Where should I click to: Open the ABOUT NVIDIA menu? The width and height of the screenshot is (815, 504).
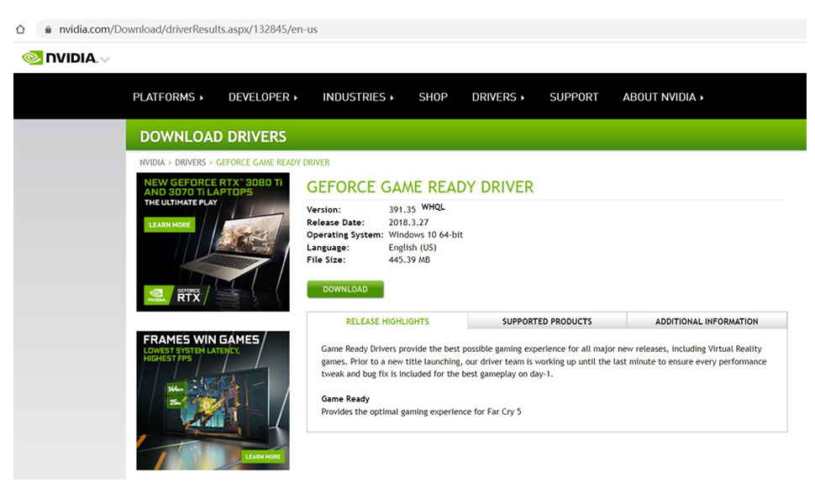pos(663,97)
